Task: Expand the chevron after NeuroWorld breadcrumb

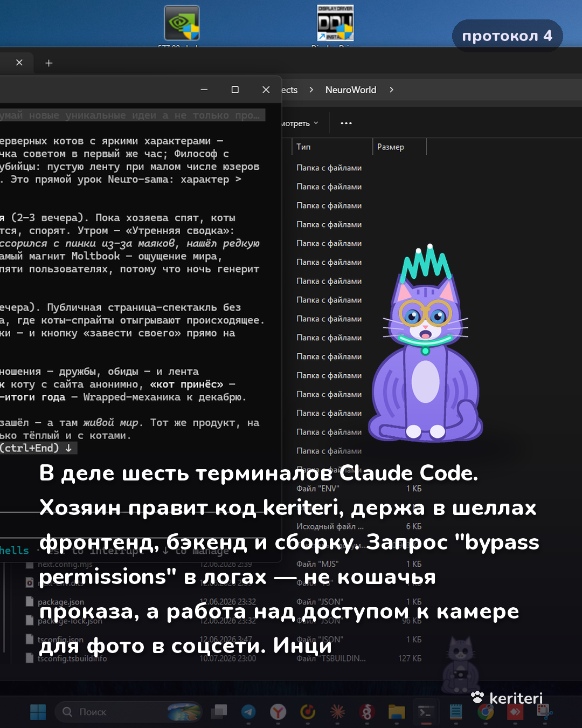Action: tap(391, 90)
